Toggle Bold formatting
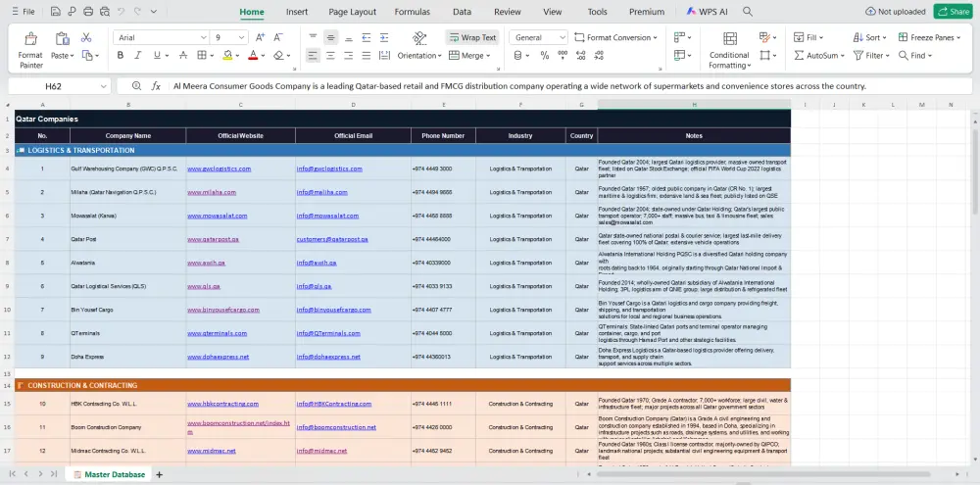Viewport: 980px width, 485px height. tap(120, 56)
